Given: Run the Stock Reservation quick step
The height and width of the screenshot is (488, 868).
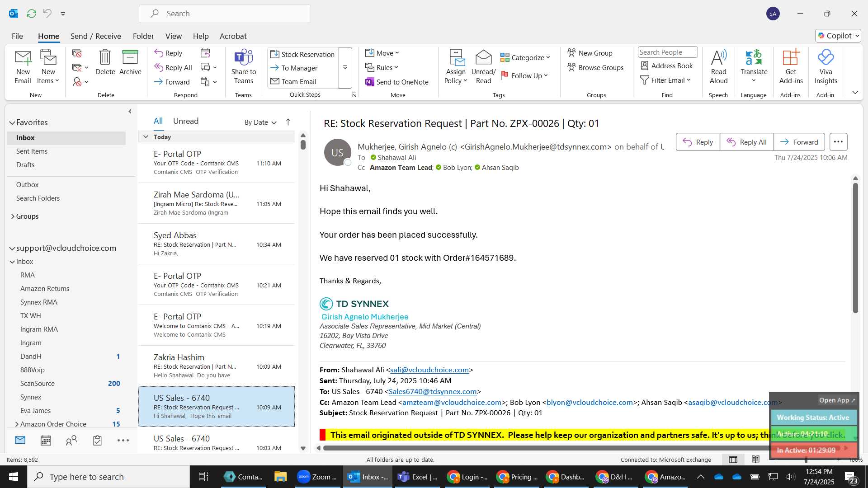Looking at the screenshot, I should click(302, 54).
